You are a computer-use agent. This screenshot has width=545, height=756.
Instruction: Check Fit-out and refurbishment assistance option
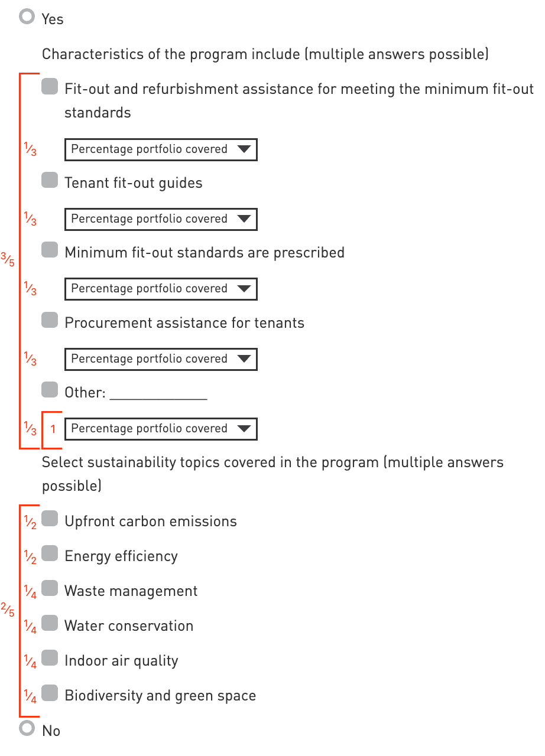(50, 87)
